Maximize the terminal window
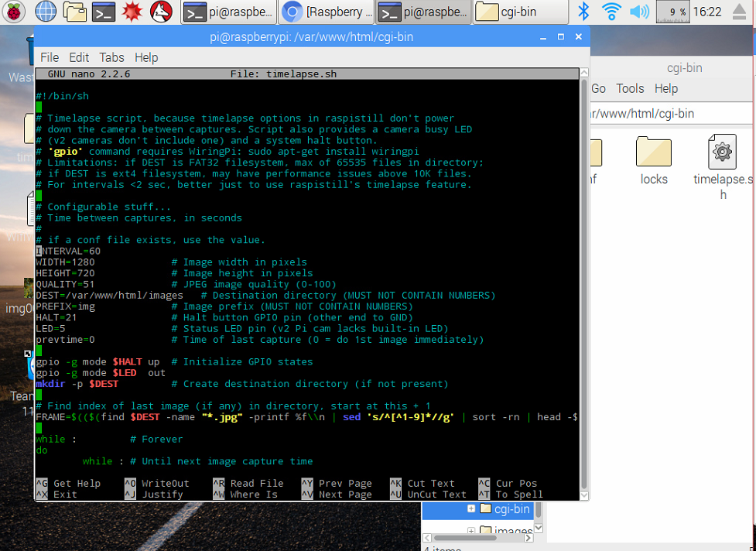The height and width of the screenshot is (551, 756). pyautogui.click(x=561, y=37)
